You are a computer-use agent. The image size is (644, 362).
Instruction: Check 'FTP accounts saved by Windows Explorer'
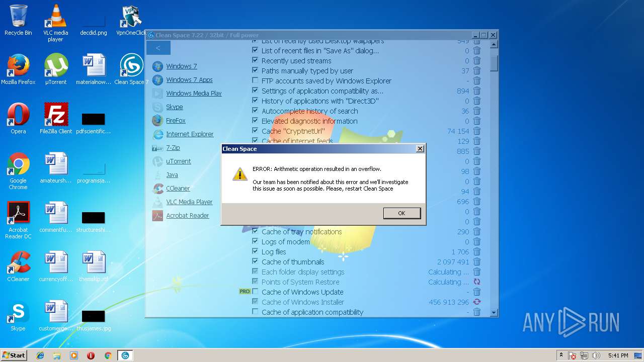click(x=255, y=80)
